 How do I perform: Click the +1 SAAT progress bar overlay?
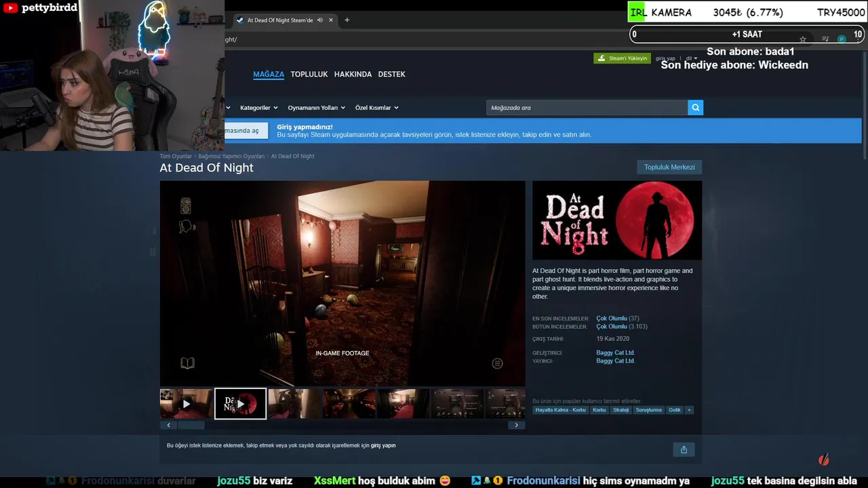click(747, 35)
